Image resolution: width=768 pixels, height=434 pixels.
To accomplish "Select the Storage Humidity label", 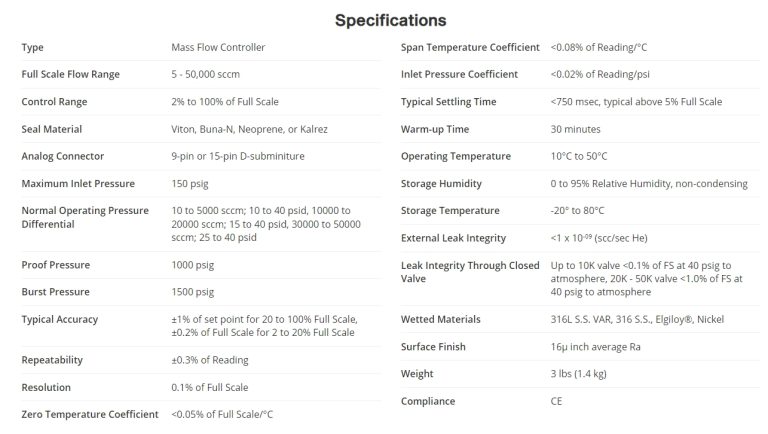I will 443,183.
